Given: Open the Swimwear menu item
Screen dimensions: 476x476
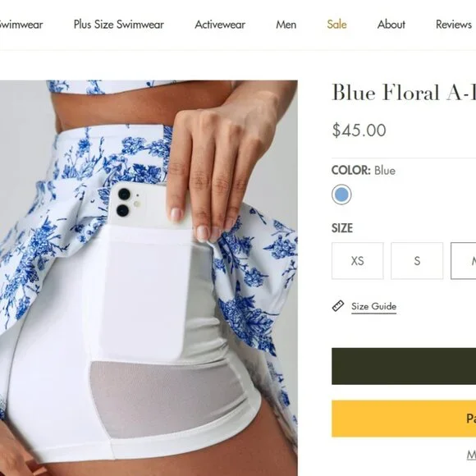Looking at the screenshot, I should (21, 25).
